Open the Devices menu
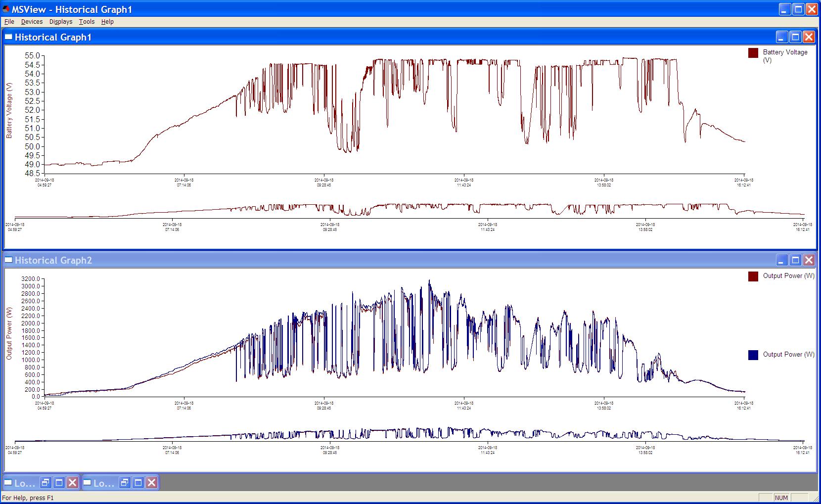 (x=32, y=22)
